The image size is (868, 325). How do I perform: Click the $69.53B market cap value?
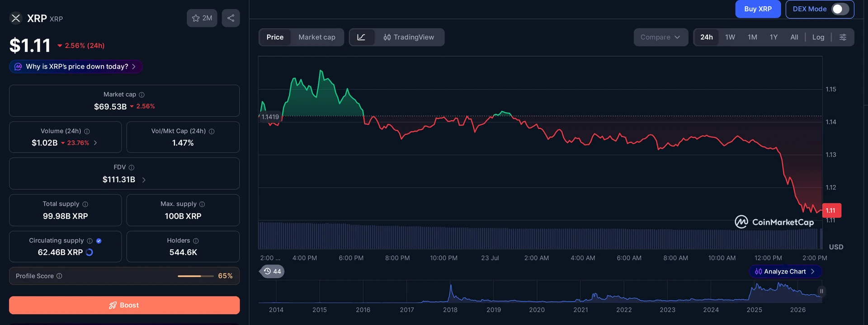pos(110,107)
